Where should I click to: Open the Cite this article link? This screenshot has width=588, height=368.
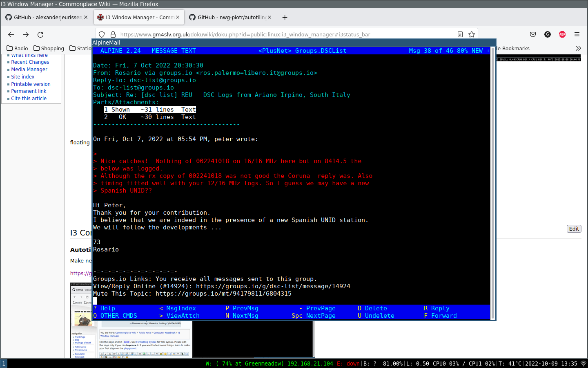tap(29, 98)
